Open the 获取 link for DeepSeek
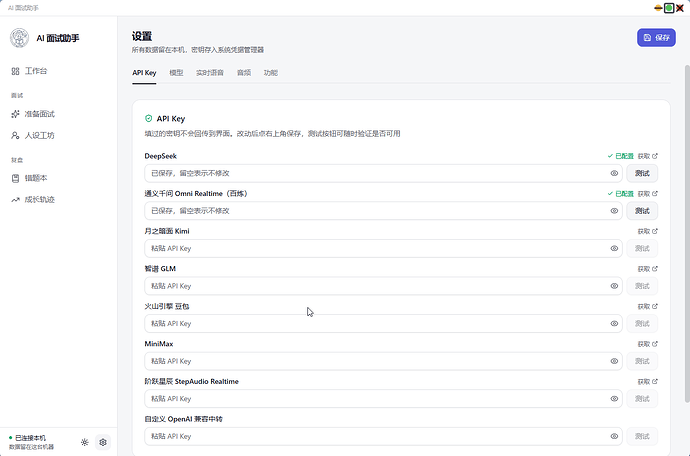Image resolution: width=690 pixels, height=456 pixels. [x=648, y=156]
